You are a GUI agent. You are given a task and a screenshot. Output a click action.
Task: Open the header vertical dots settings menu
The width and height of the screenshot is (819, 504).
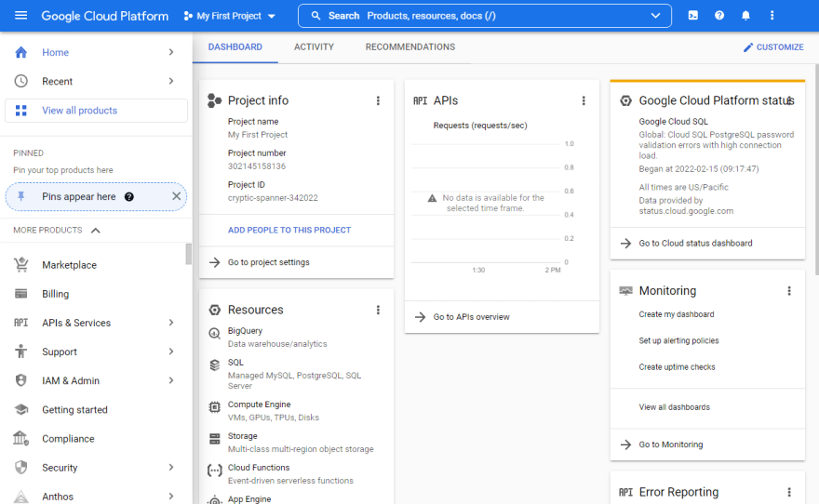coord(772,16)
